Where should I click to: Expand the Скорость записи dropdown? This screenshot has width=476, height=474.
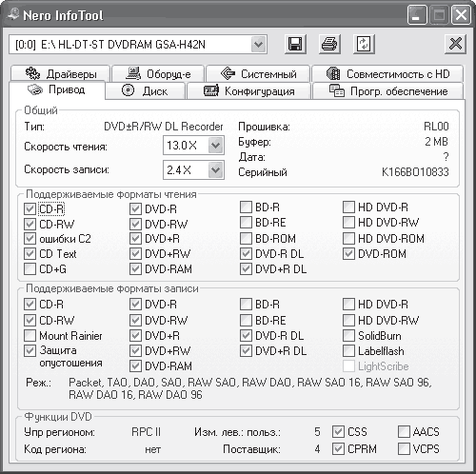pos(216,170)
